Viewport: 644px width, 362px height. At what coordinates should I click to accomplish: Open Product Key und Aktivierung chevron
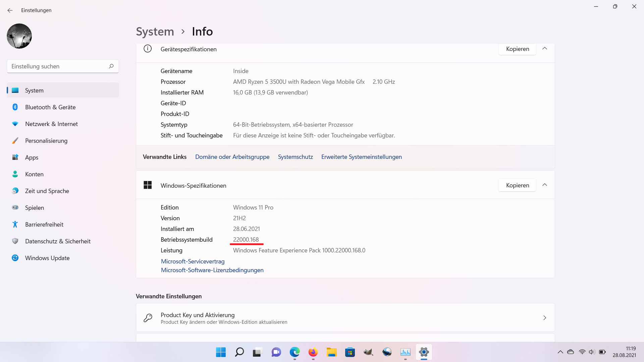point(545,318)
